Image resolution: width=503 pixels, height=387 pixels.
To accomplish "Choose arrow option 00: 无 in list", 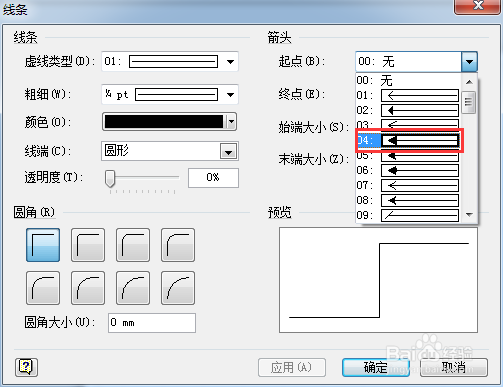I will [408, 80].
